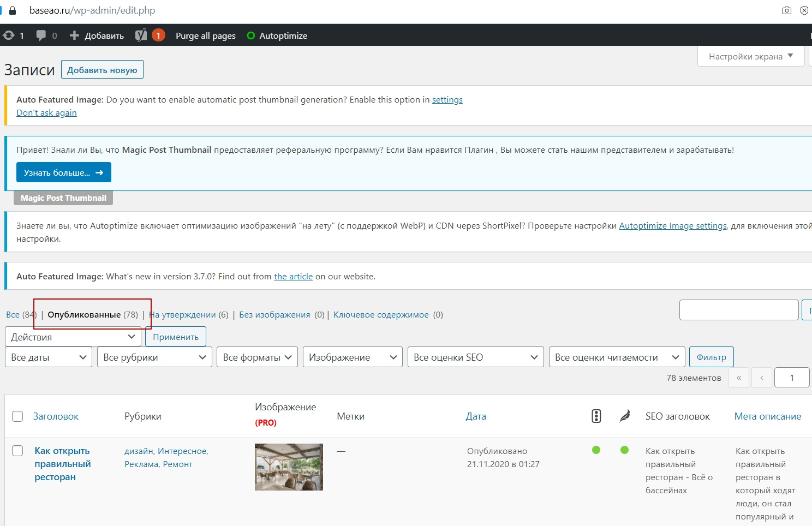Click the camera icon in address bar
The width and height of the screenshot is (812, 526).
click(787, 10)
